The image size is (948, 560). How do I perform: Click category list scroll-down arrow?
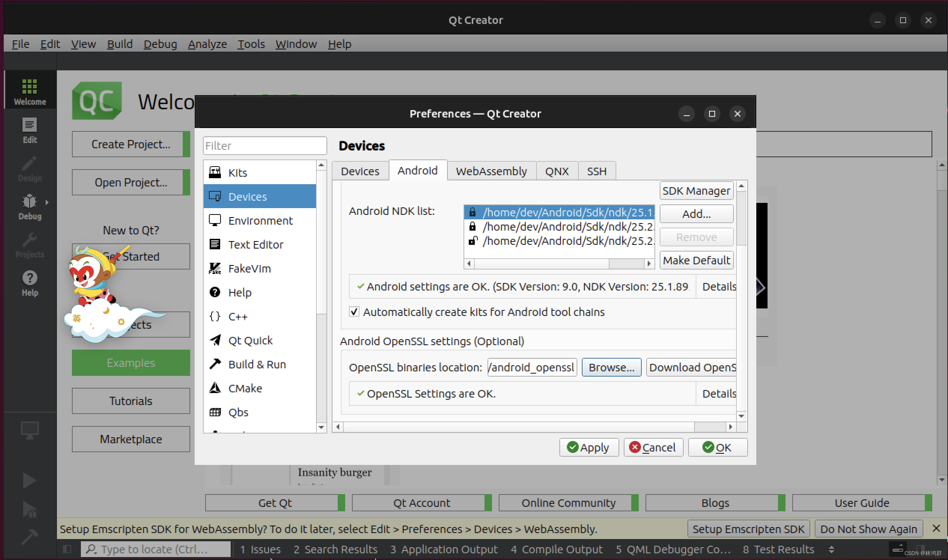coord(321,427)
